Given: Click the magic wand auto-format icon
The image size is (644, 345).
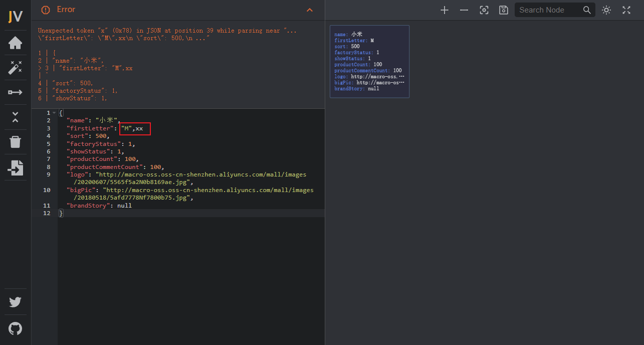Looking at the screenshot, I should click(x=16, y=67).
